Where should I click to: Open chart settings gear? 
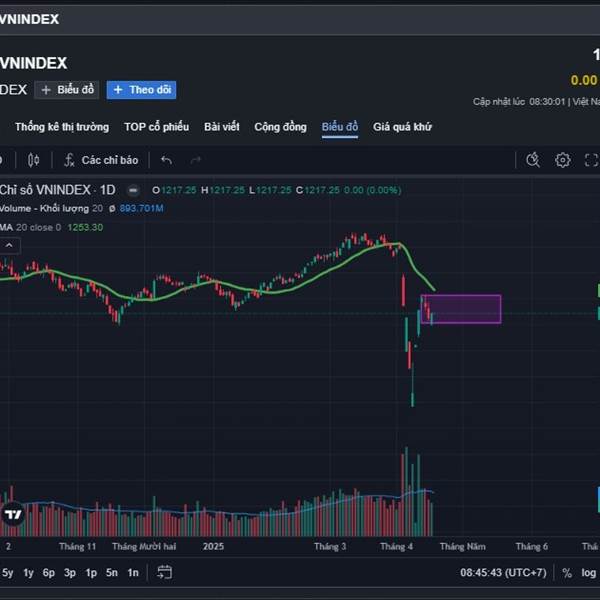562,160
